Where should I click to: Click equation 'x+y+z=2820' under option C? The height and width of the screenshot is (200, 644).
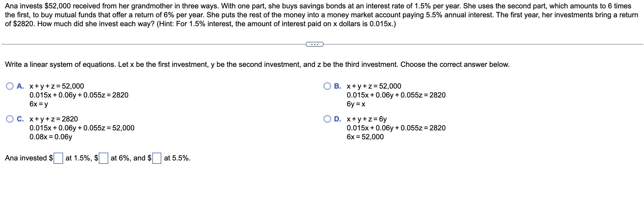click(54, 119)
